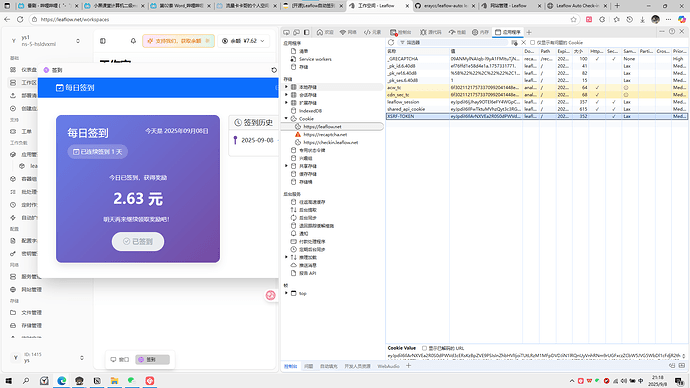
Task: Select the shared_api_cookie row
Action: [536, 109]
